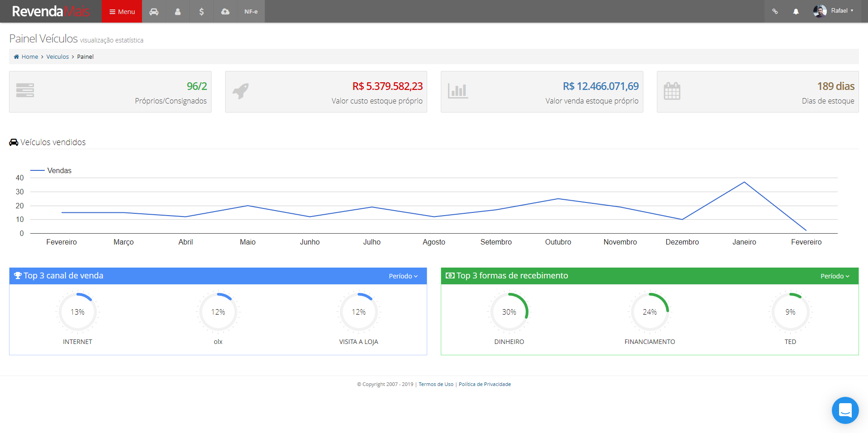
Task: Expand Período dropdown in formas de recebimento
Action: (835, 276)
